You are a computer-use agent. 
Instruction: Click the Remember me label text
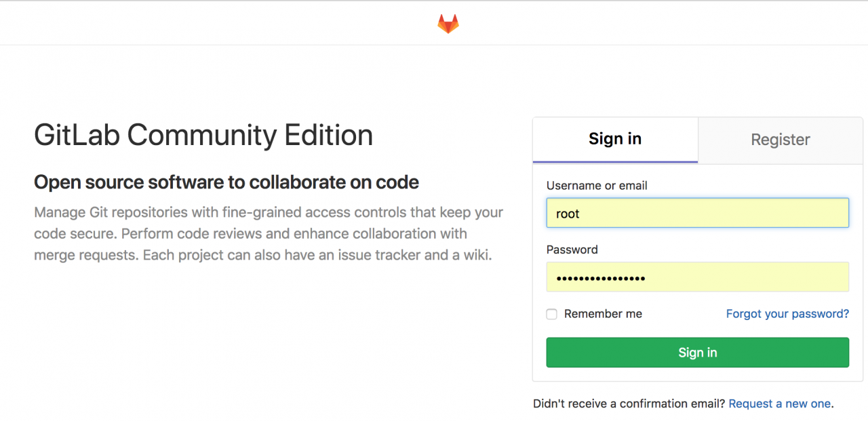[603, 314]
